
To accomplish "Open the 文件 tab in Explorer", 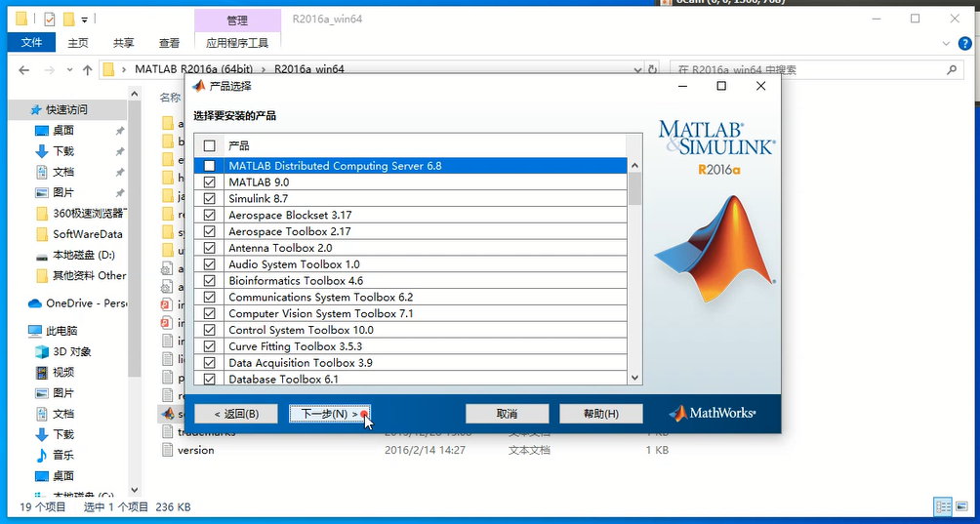I will click(31, 43).
